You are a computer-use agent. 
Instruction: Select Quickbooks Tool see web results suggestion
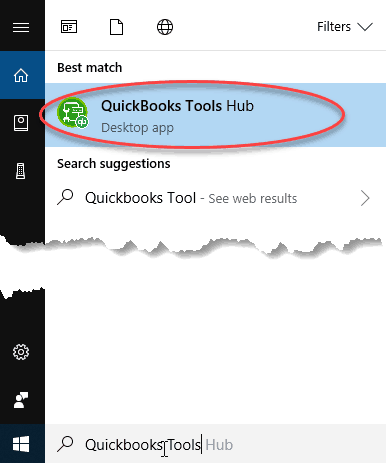pos(215,198)
